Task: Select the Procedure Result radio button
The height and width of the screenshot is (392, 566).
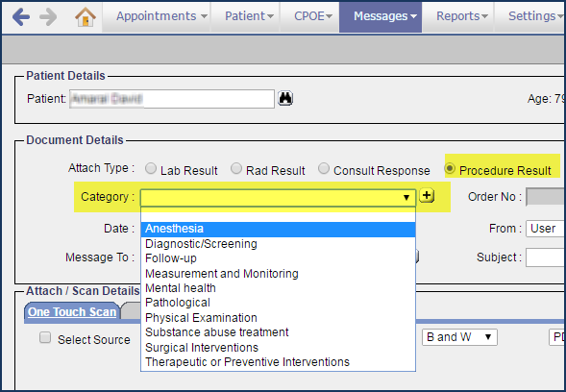Action: [x=450, y=168]
